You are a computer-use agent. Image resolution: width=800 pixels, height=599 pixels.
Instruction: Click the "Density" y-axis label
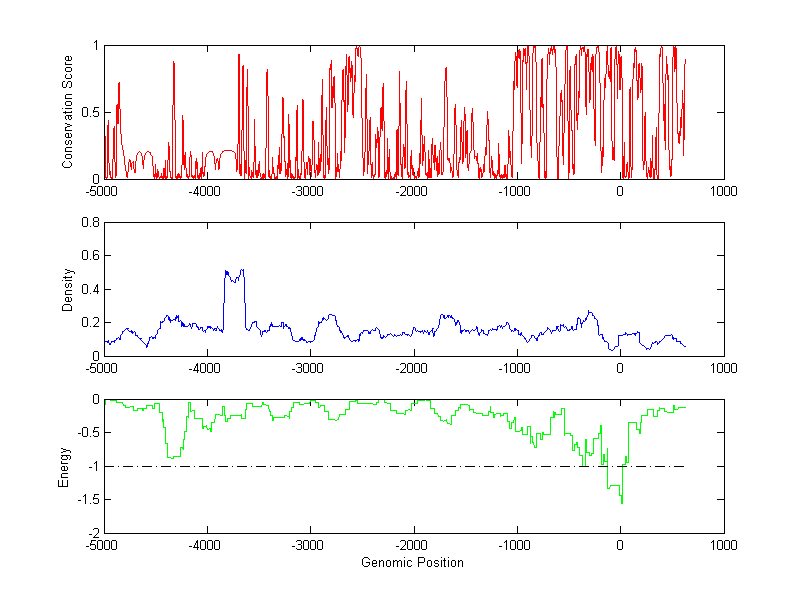pos(68,289)
